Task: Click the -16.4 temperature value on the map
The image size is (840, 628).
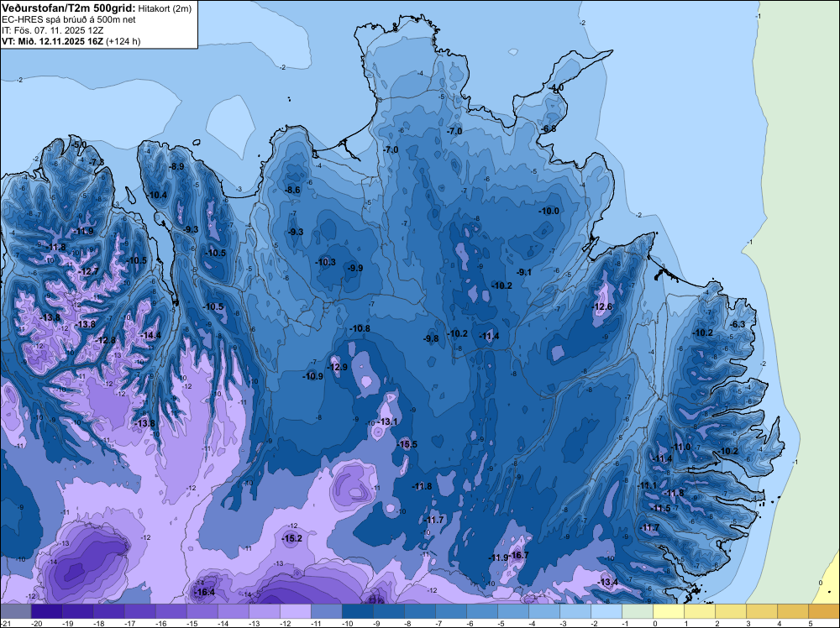Action: (x=205, y=592)
